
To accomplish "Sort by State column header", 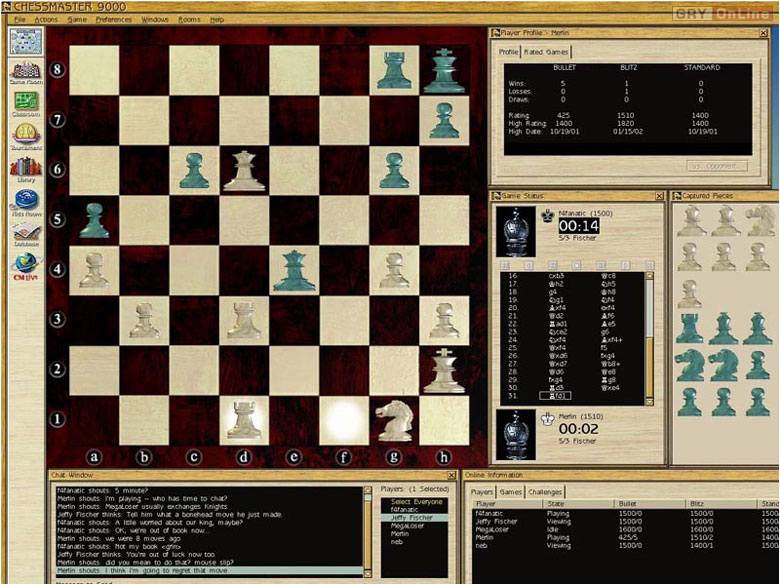I will pyautogui.click(x=577, y=504).
